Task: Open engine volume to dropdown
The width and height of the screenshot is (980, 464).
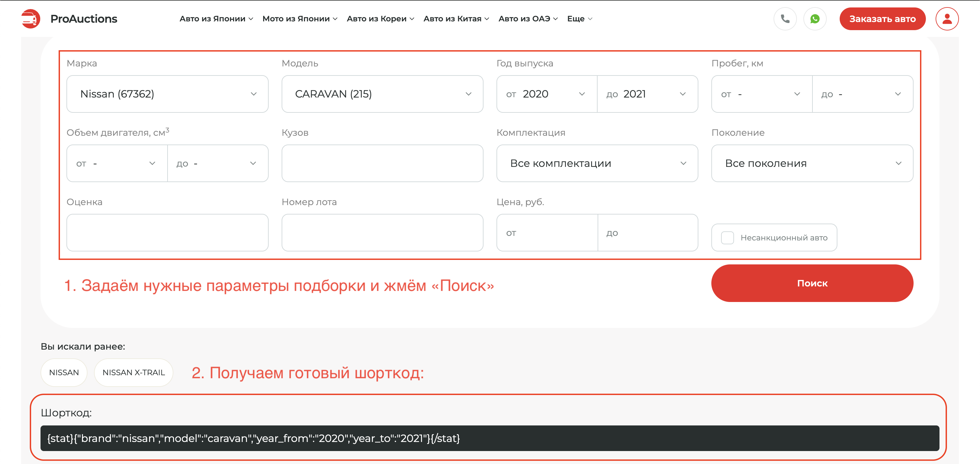Action: (x=217, y=163)
